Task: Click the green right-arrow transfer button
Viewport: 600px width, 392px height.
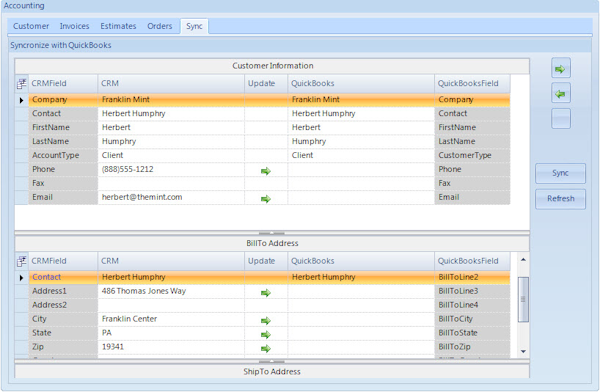Action: pos(561,69)
